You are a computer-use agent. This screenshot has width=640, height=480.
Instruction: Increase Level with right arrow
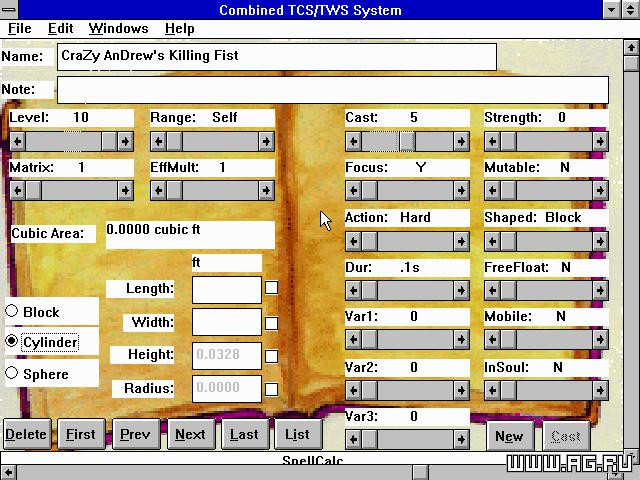click(x=125, y=141)
